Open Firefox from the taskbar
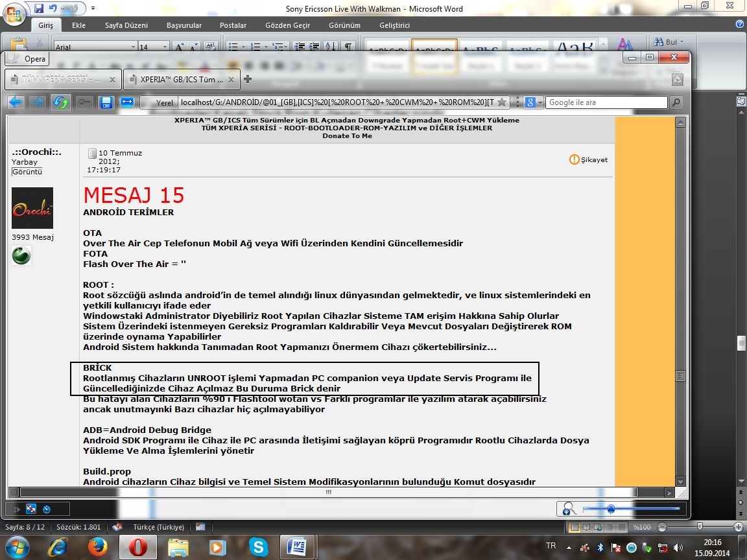Screen dimensions: 747x560 pos(98,547)
